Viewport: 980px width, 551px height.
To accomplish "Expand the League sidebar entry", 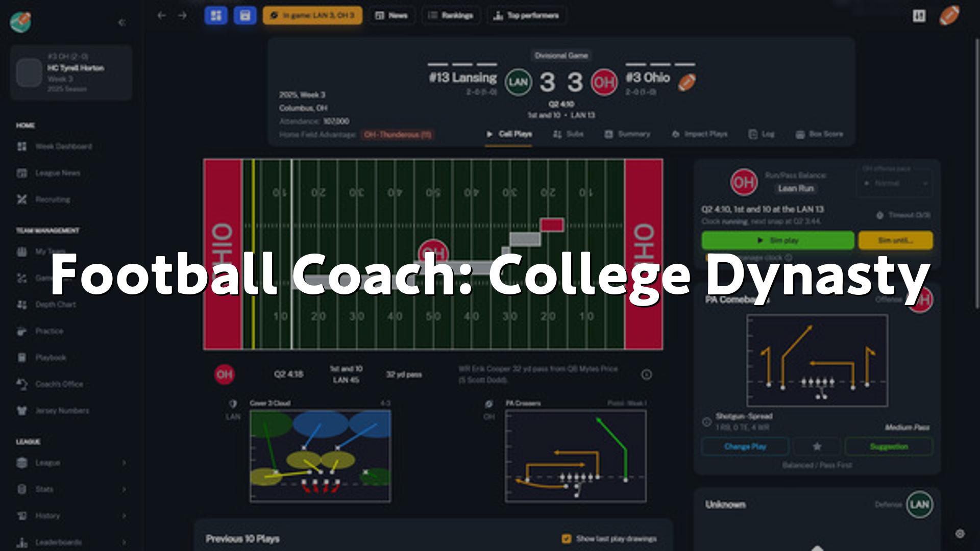I will coord(71,463).
